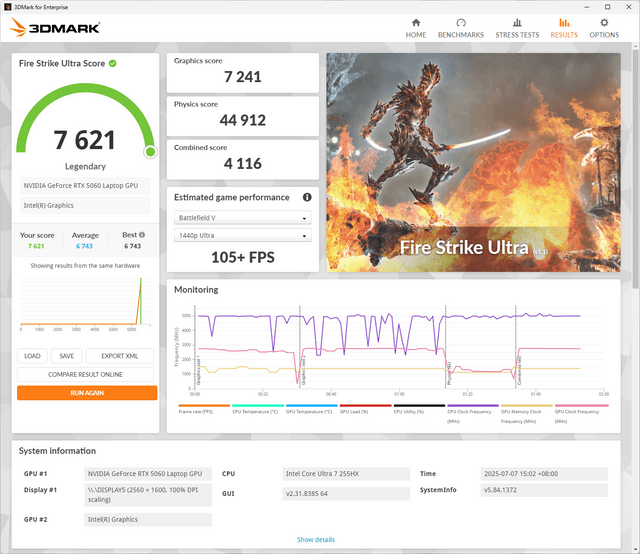Click the NVIDIA GeForce RTX 5060 field under score
640x554 pixels.
pos(85,185)
